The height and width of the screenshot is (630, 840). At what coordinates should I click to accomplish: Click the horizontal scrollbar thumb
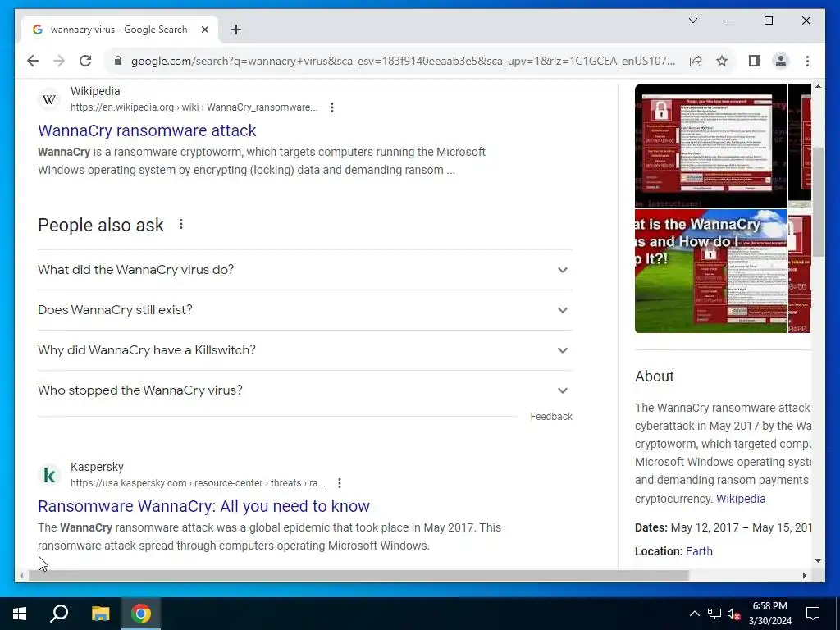click(358, 575)
